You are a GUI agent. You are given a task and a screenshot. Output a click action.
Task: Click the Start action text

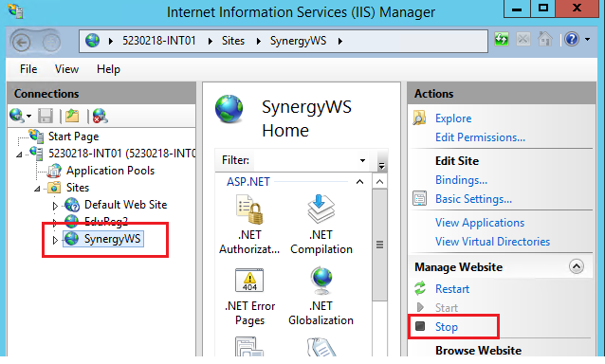[447, 308]
